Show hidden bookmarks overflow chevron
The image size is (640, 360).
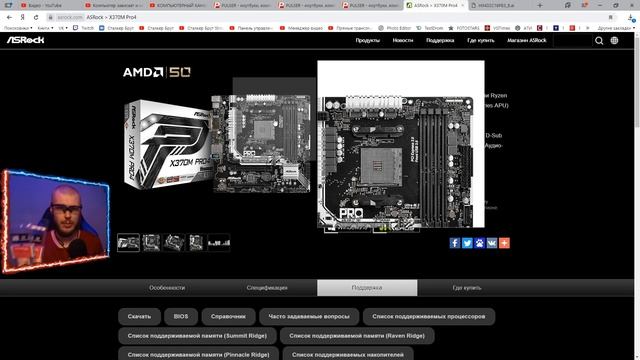[x=588, y=28]
